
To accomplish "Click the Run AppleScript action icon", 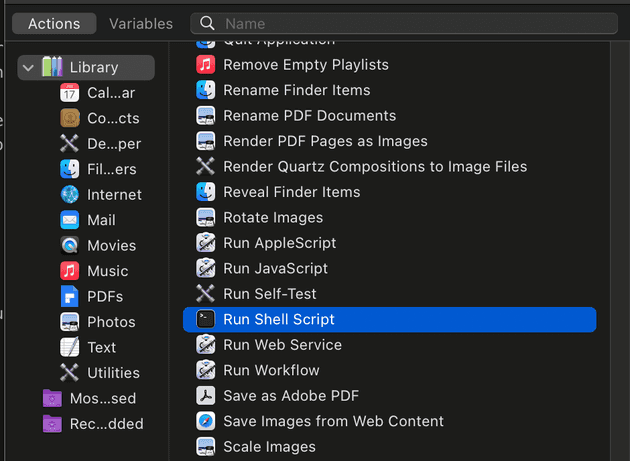I will [x=206, y=243].
